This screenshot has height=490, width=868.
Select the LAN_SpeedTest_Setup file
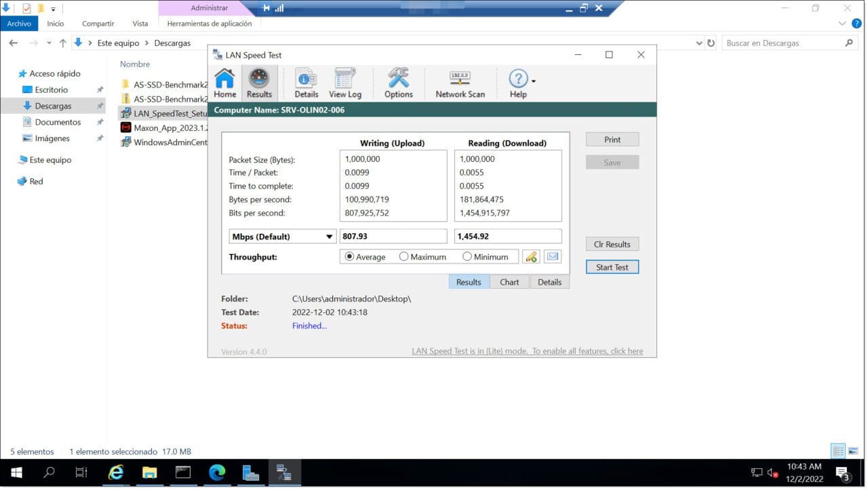[163, 113]
